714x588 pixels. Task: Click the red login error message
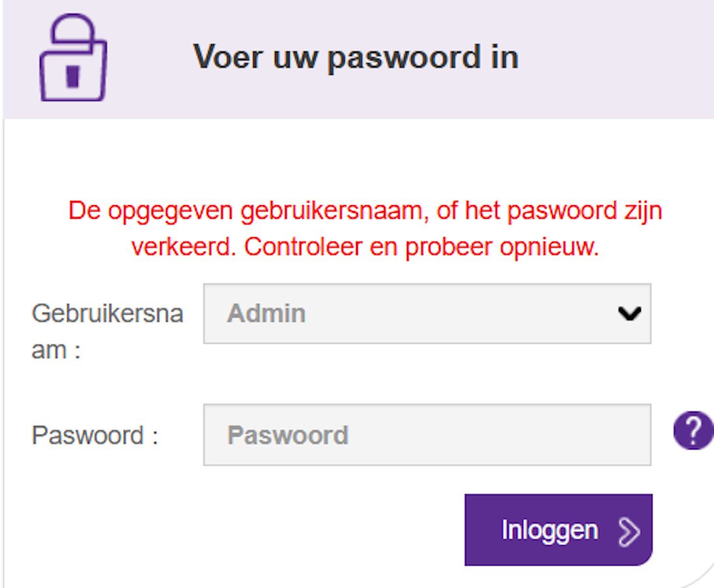click(365, 229)
